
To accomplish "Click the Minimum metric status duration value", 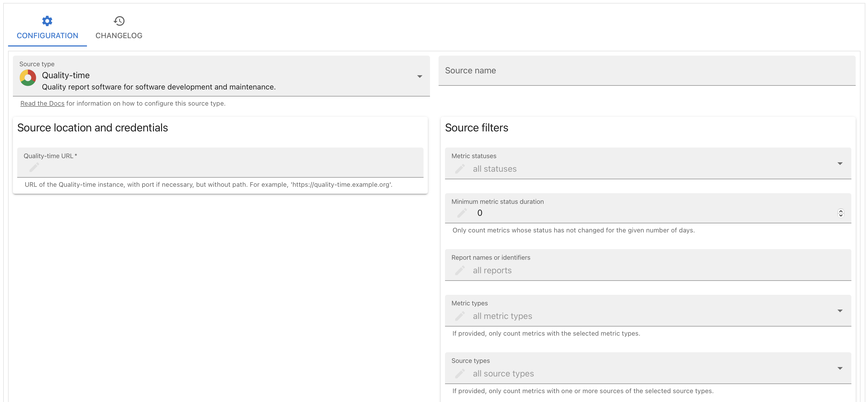I will [479, 213].
